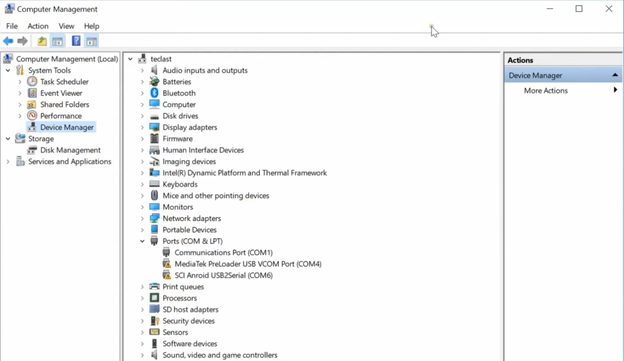Select the Computer category row
This screenshot has width=624, height=361.
point(179,105)
